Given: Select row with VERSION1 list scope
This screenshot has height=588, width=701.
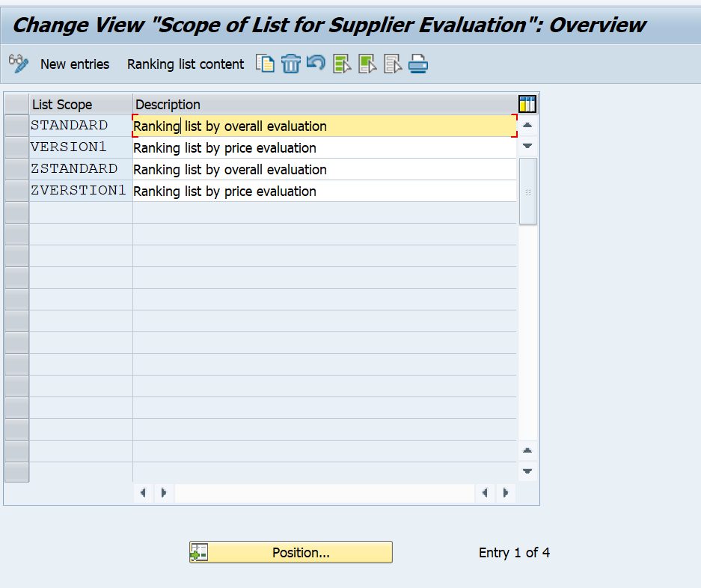Looking at the screenshot, I should (16, 147).
